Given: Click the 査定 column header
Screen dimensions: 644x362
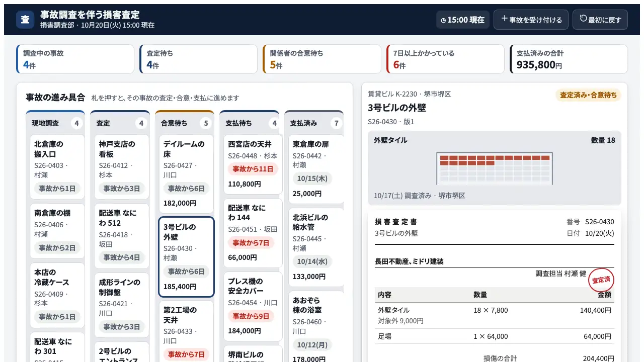Looking at the screenshot, I should coord(120,123).
